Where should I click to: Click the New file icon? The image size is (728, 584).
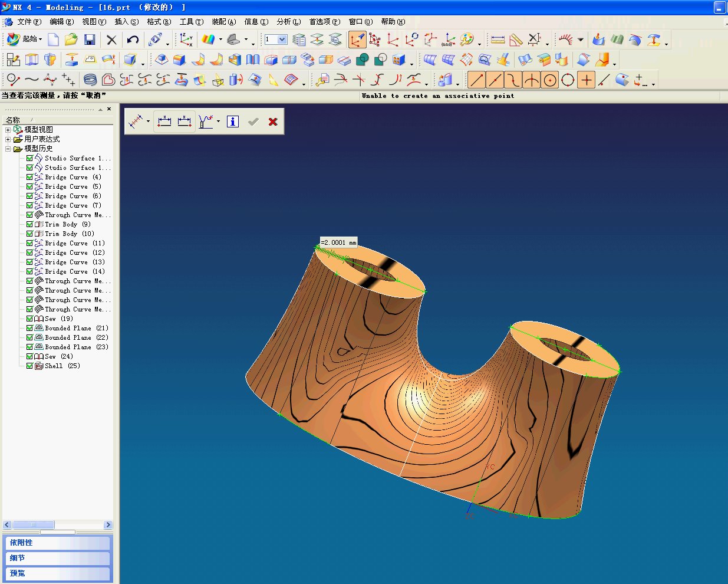tap(53, 40)
